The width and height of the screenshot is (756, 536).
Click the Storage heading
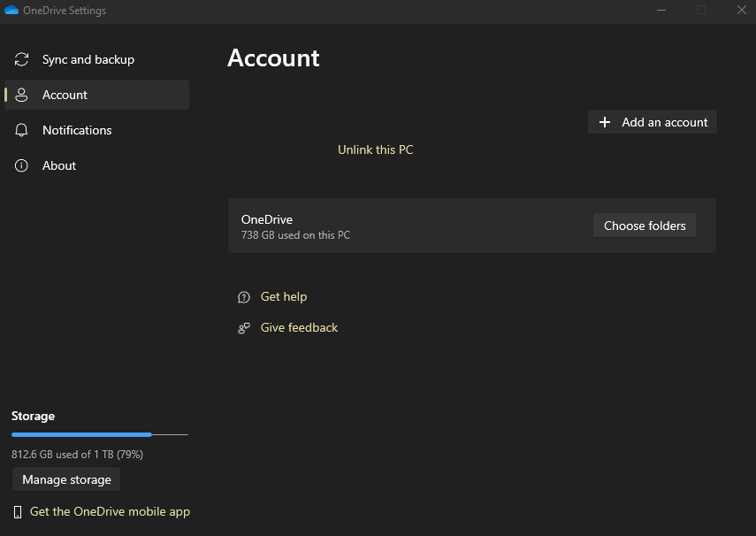coord(33,416)
